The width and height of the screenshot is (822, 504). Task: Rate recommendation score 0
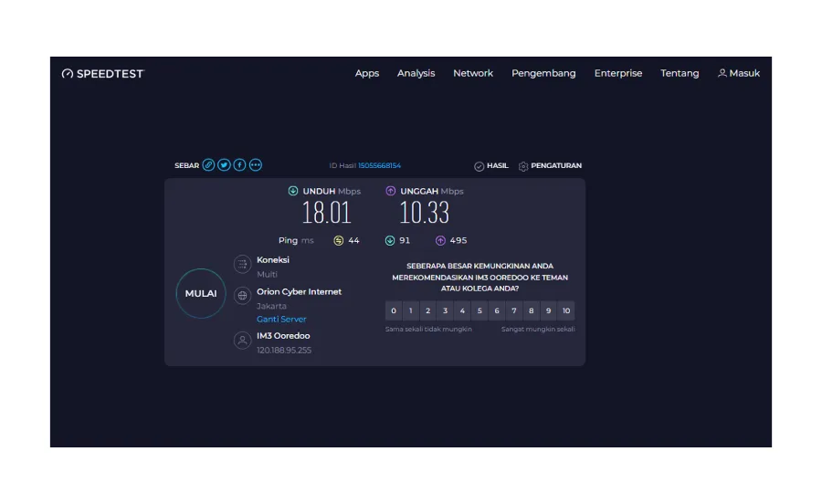394,310
